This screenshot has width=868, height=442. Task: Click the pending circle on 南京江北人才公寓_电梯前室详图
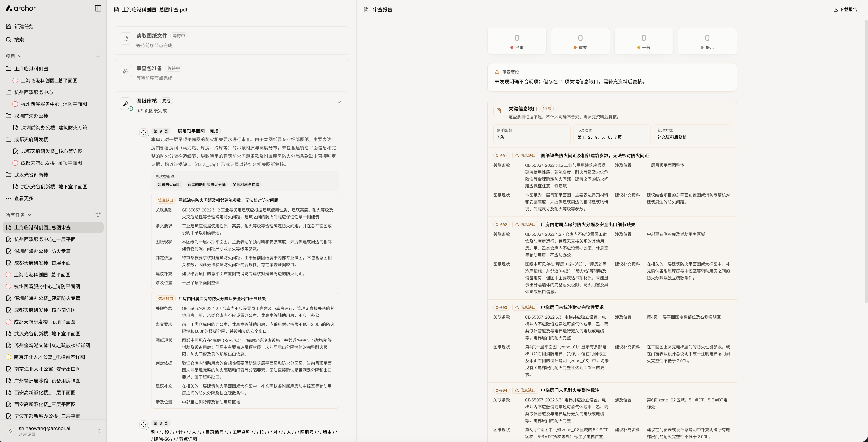[8, 357]
